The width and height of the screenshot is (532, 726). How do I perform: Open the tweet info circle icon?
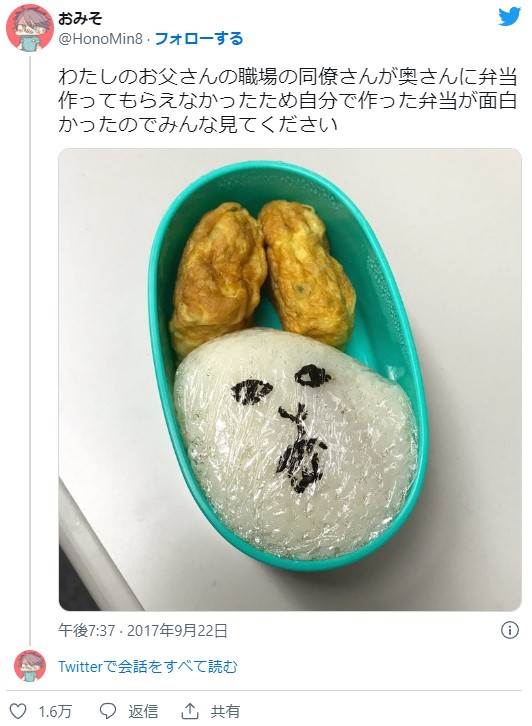(510, 630)
